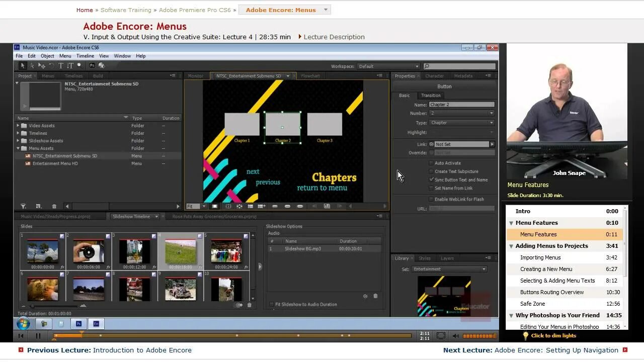Open Properties panel flyout menu
Screen dimensions: 644x362
(x=488, y=76)
